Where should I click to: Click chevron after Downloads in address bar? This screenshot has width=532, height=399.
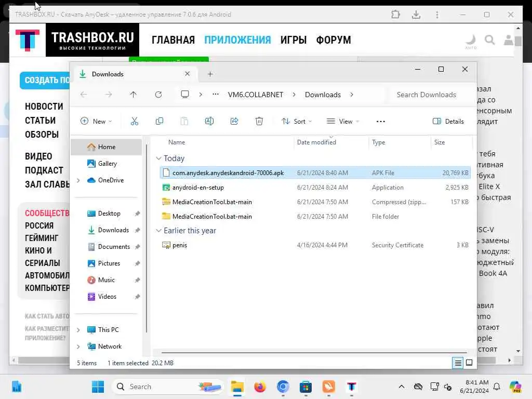click(352, 95)
